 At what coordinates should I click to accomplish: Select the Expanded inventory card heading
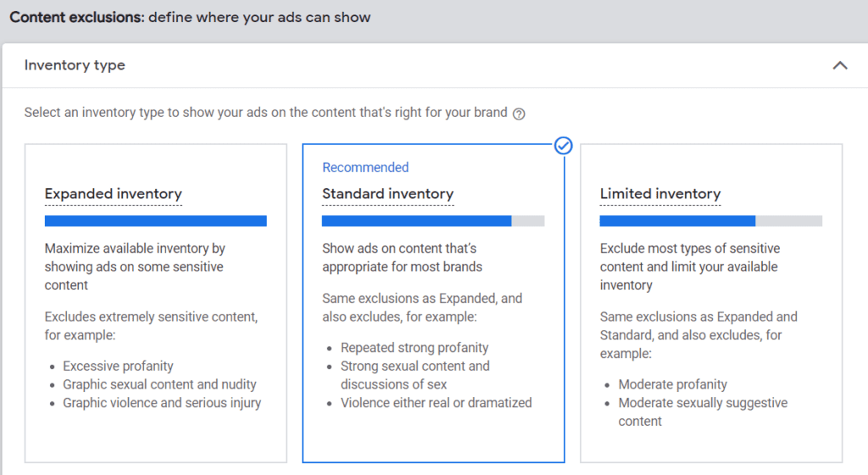(114, 193)
